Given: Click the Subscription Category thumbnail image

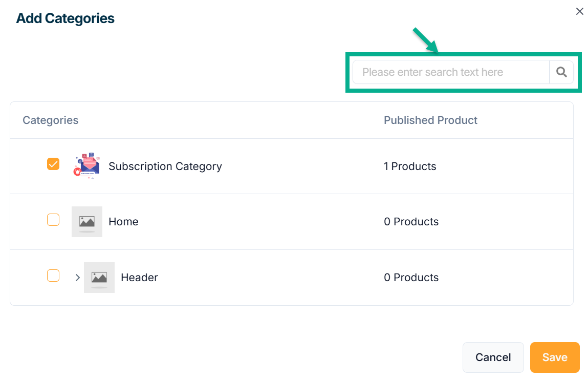Looking at the screenshot, I should (87, 166).
